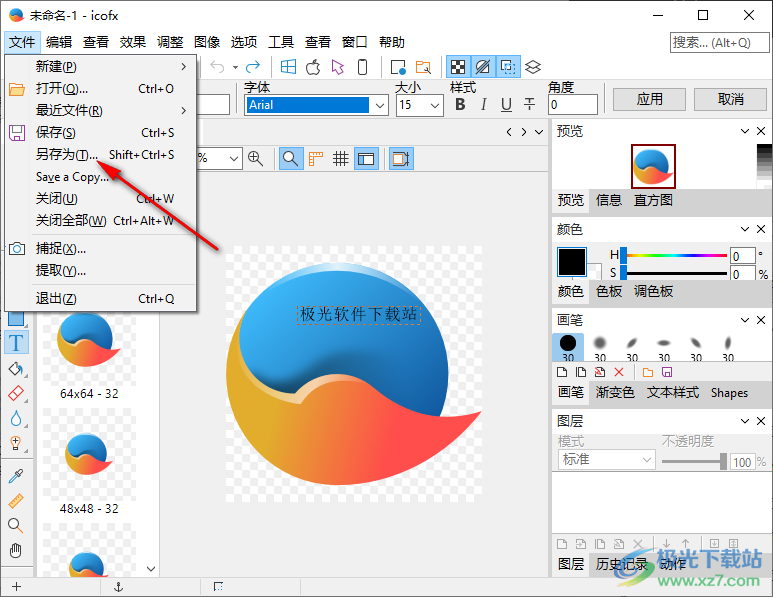Click the 应用 button
The width and height of the screenshot is (773, 597).
[x=649, y=100]
